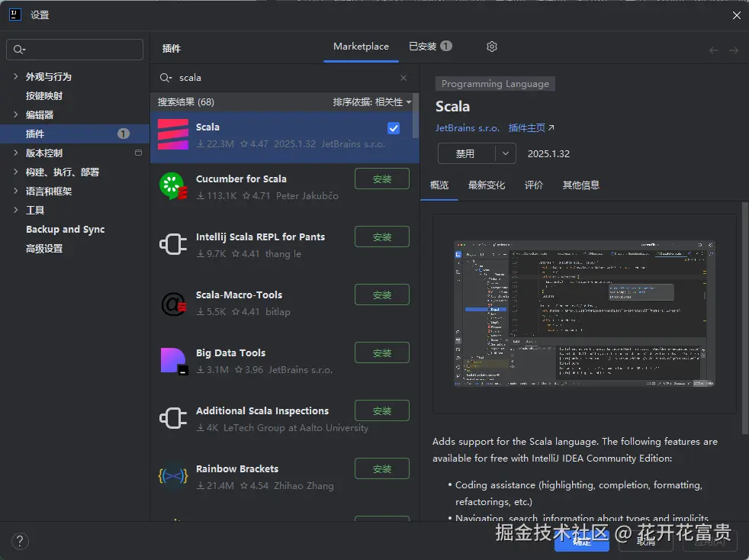Install Big Data Tools plugin
Screen dimensions: 749x560
tap(381, 352)
